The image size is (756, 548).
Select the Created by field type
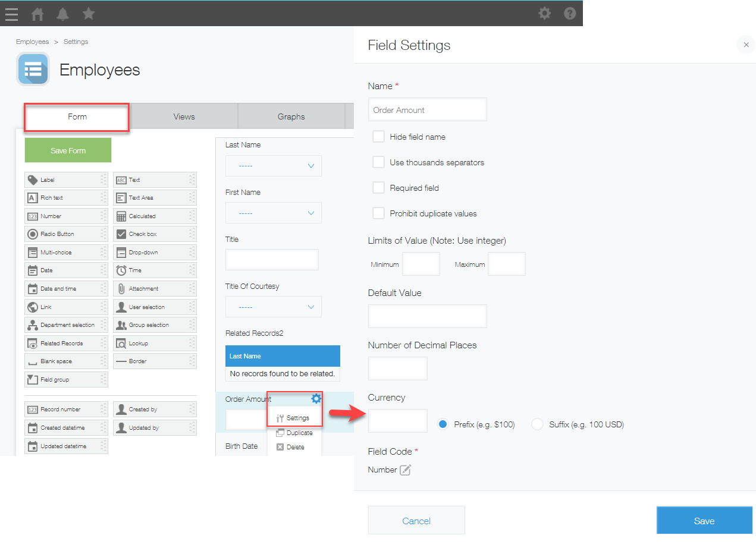click(x=155, y=410)
